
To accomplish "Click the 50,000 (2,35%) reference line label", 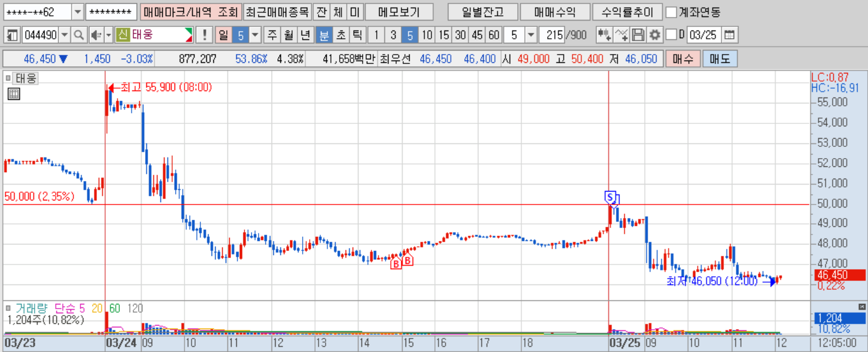I will 39,196.
